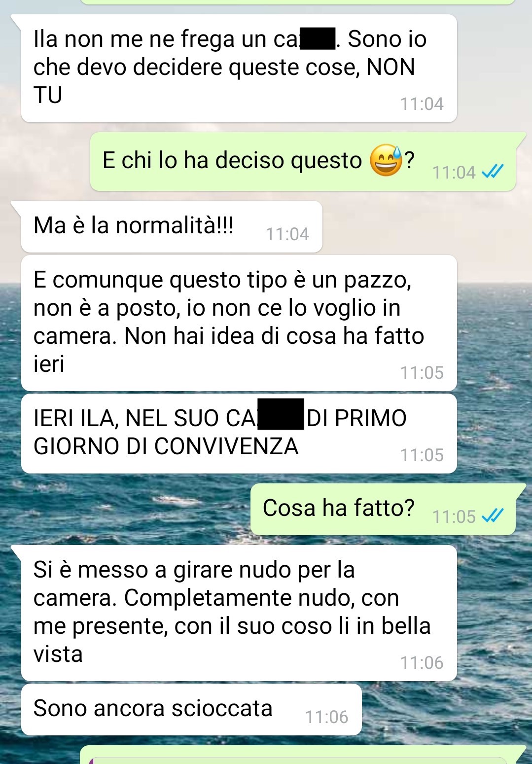Select message 'IERI ILA, NEL SUO' in caps
This screenshot has width=532, height=764.
coord(239,434)
